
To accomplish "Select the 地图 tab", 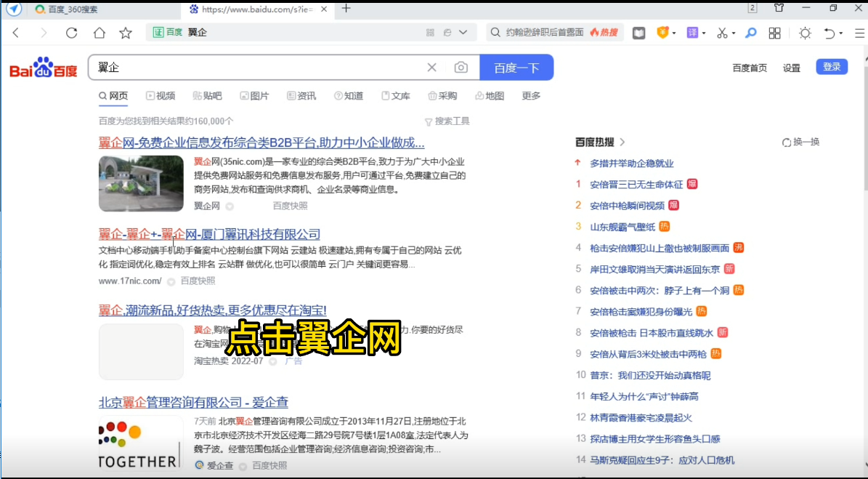I will click(x=490, y=96).
